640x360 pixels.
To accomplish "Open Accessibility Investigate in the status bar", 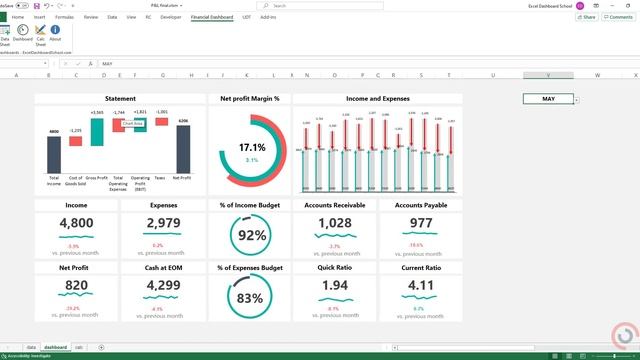I will (26, 356).
